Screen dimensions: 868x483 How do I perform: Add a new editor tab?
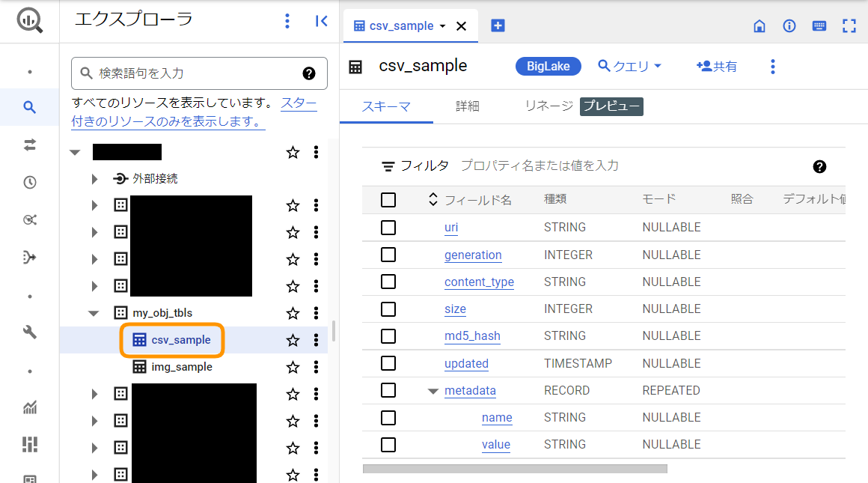[x=498, y=25]
